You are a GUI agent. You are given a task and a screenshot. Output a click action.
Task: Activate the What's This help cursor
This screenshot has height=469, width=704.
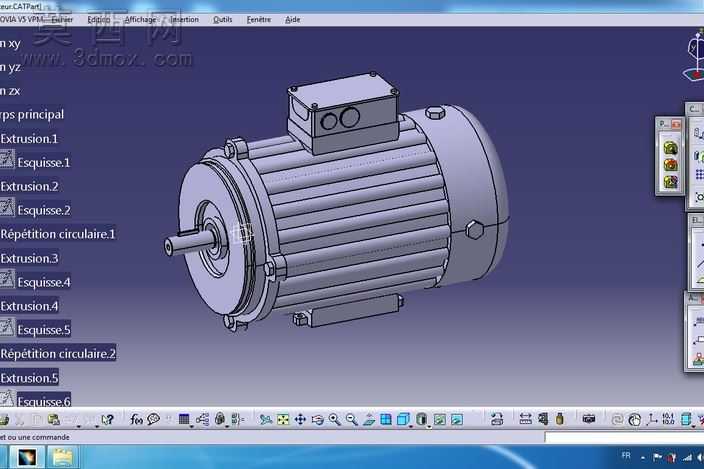107,420
